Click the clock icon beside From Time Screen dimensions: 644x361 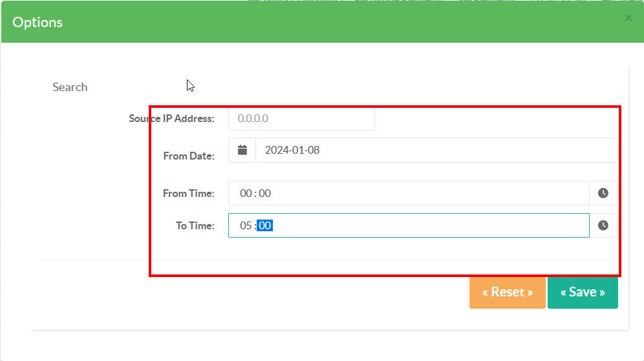603,193
